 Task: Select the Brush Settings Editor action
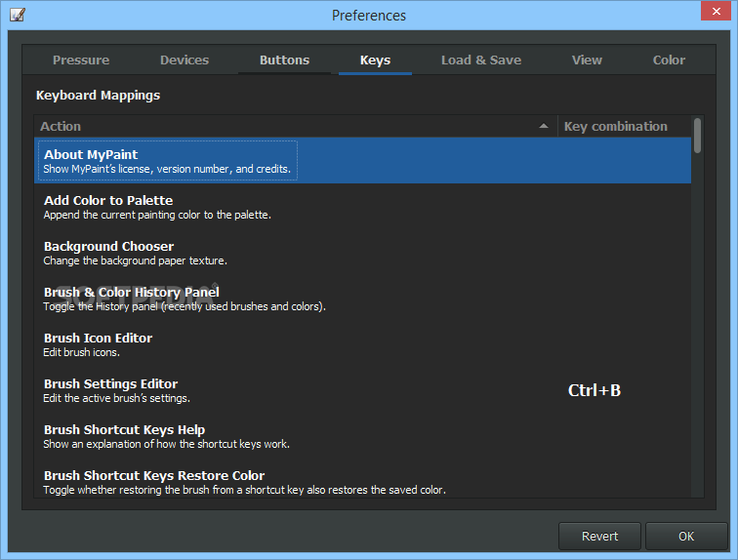click(x=362, y=390)
